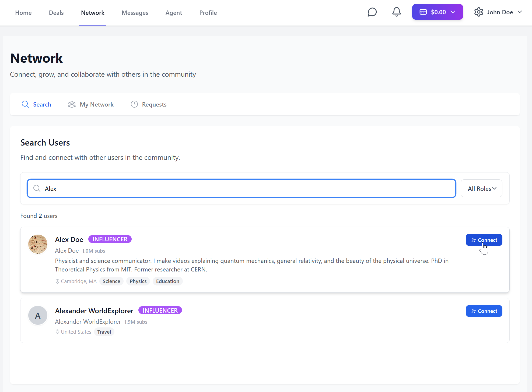532x392 pixels.
Task: Open the Agent nav item
Action: point(174,13)
